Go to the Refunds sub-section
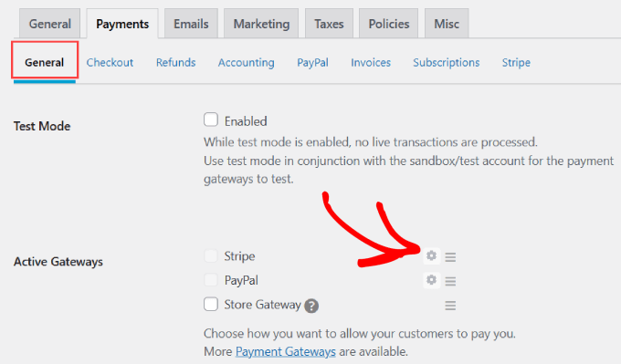 (x=176, y=63)
